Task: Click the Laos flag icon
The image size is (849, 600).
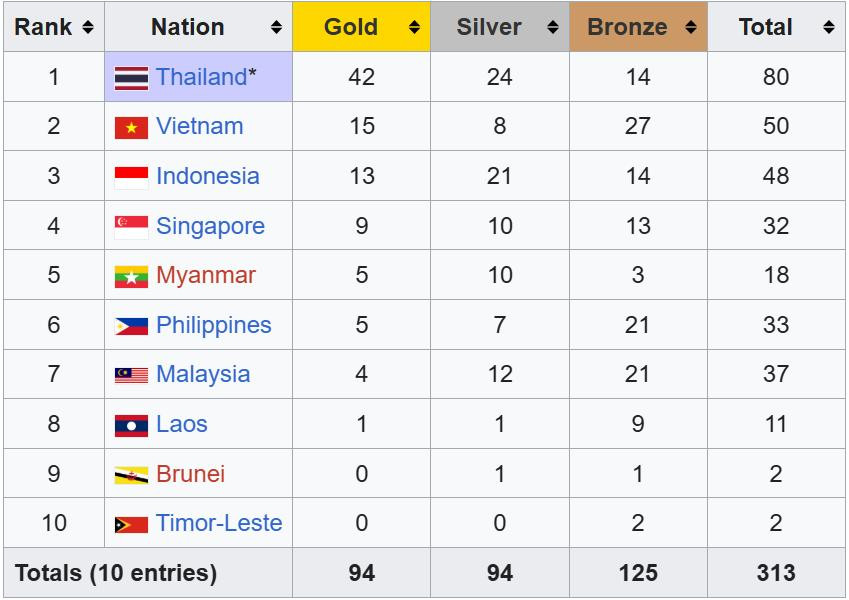Action: (131, 425)
